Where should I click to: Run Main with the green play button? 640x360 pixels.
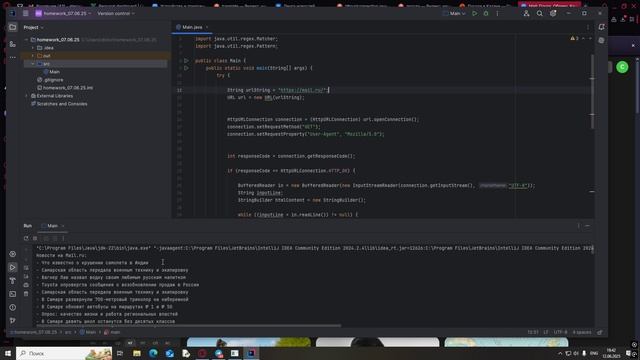pos(474,13)
